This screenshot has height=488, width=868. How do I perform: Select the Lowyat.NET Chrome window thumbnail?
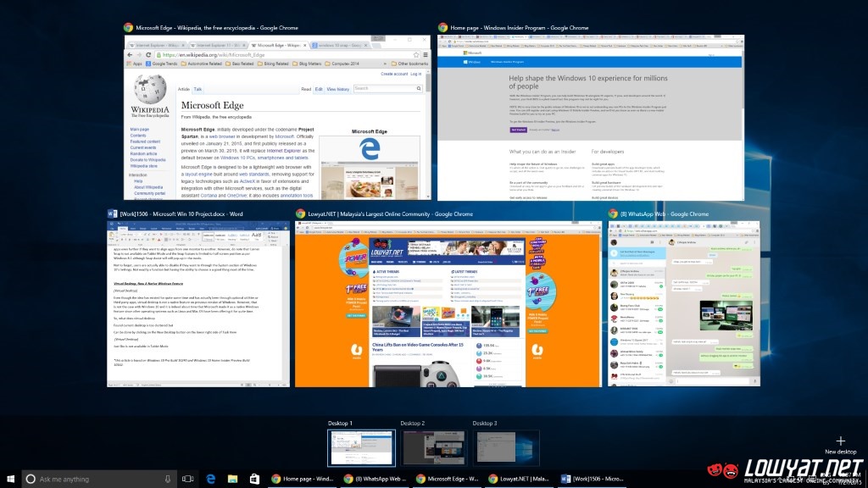(448, 304)
